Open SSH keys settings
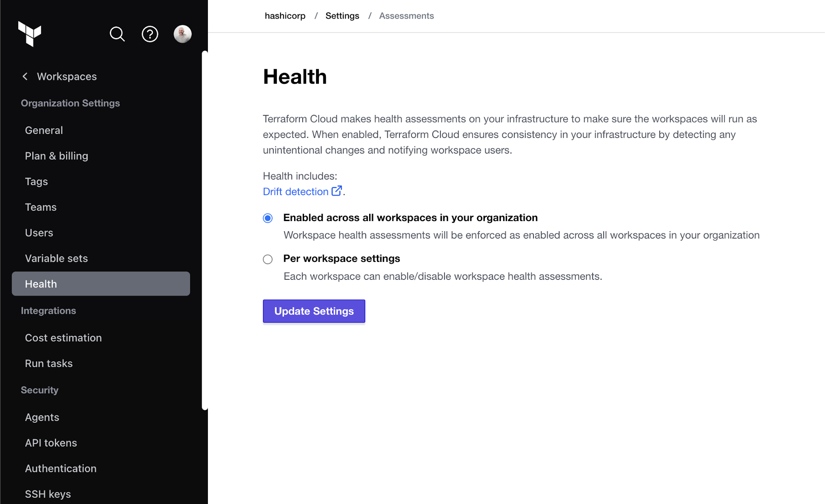Screen dimensions: 825x504 tap(48, 493)
